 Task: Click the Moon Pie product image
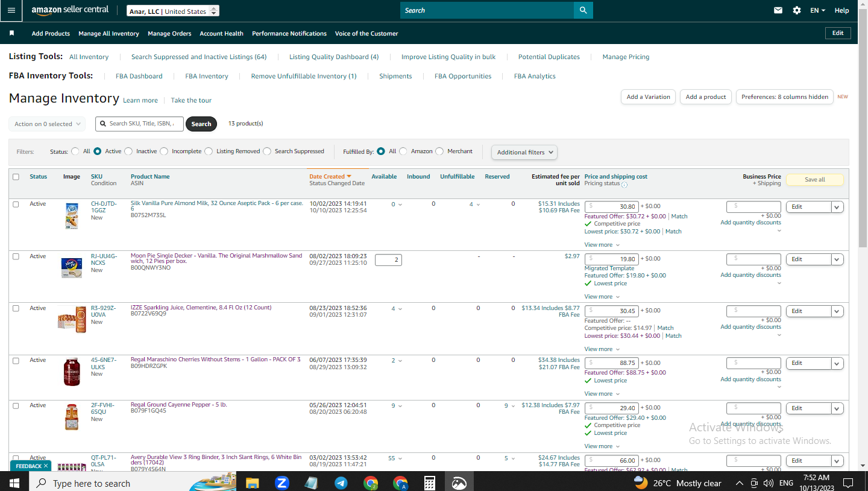point(72,267)
